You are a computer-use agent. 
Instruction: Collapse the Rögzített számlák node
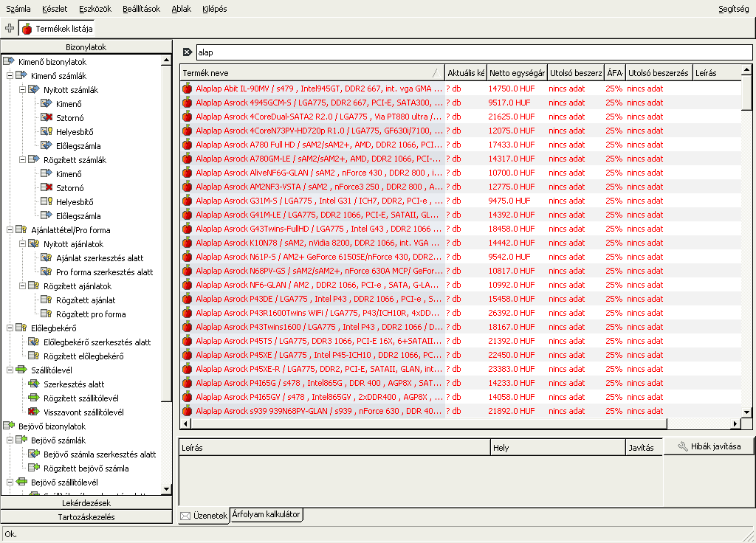tap(22, 159)
